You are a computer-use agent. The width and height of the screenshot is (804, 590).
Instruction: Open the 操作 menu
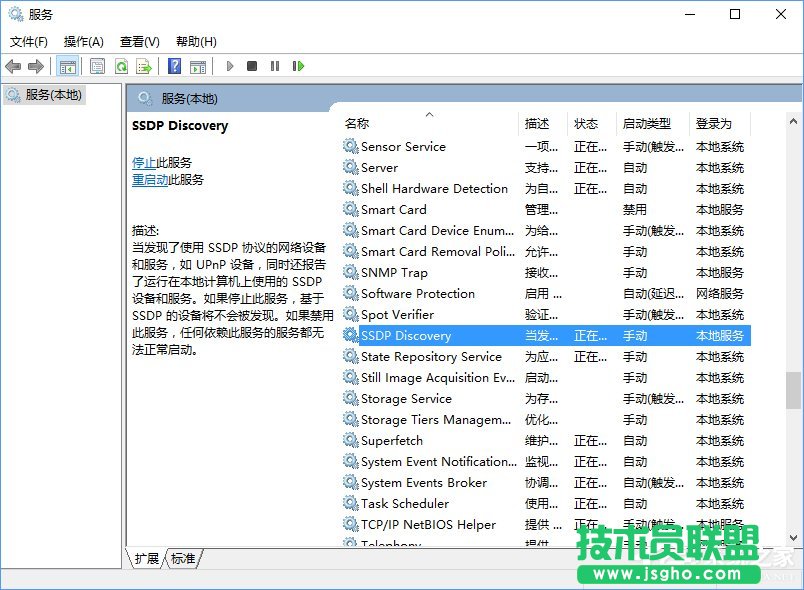click(x=84, y=42)
